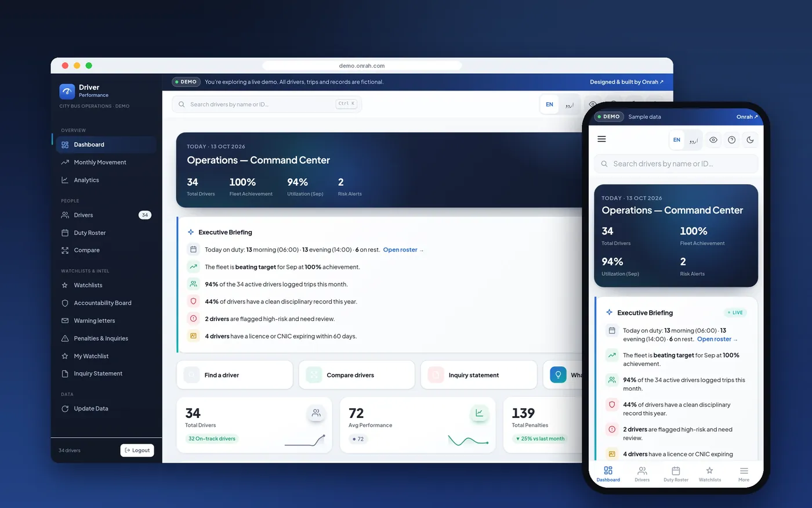Image resolution: width=812 pixels, height=508 pixels.
Task: Toggle dark mode moon icon on phone
Action: [x=750, y=140]
